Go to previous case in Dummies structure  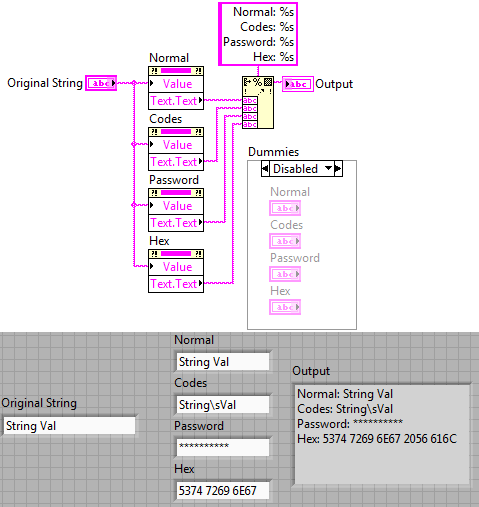click(265, 169)
